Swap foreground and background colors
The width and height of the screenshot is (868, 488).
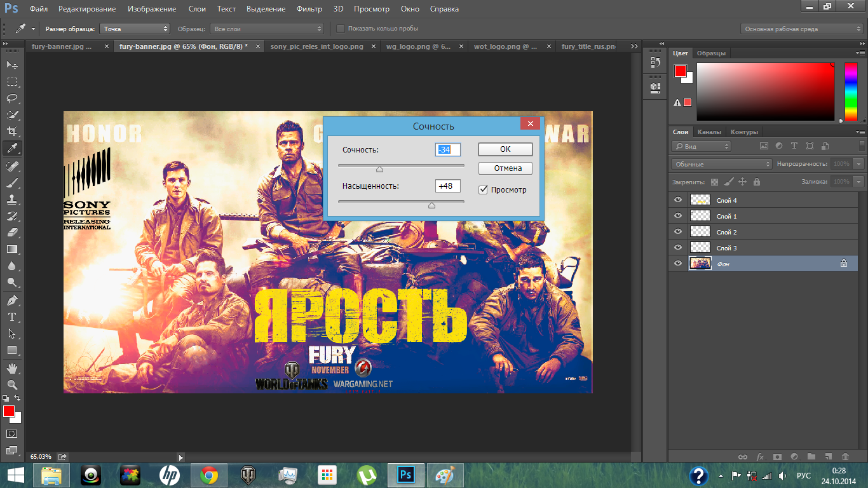tap(17, 398)
